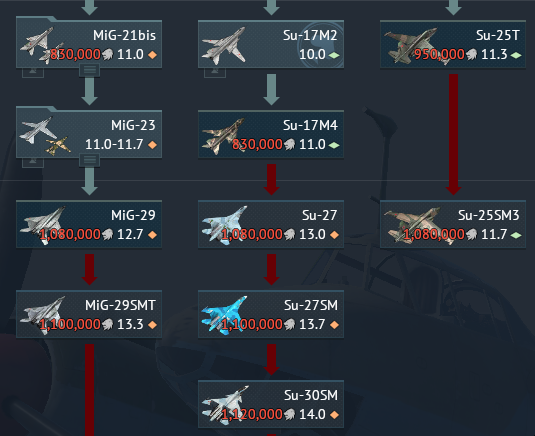Click the Su-30SM jet thumbnail
The width and height of the screenshot is (535, 436).
225,405
